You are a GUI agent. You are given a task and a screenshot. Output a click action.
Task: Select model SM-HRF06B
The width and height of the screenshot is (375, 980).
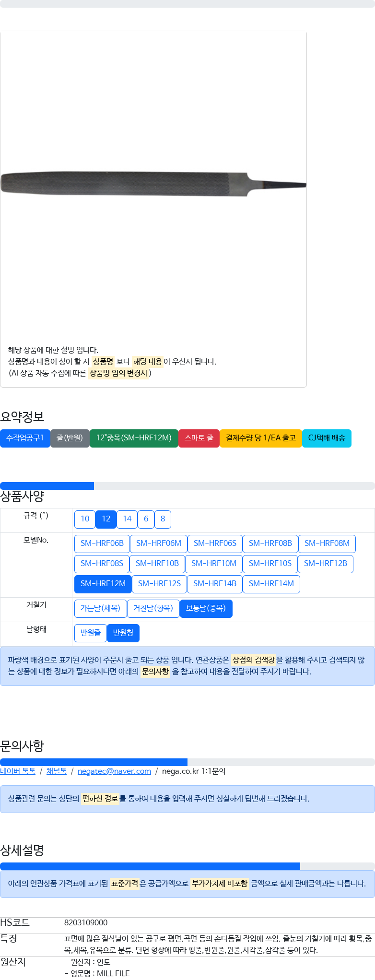(102, 543)
